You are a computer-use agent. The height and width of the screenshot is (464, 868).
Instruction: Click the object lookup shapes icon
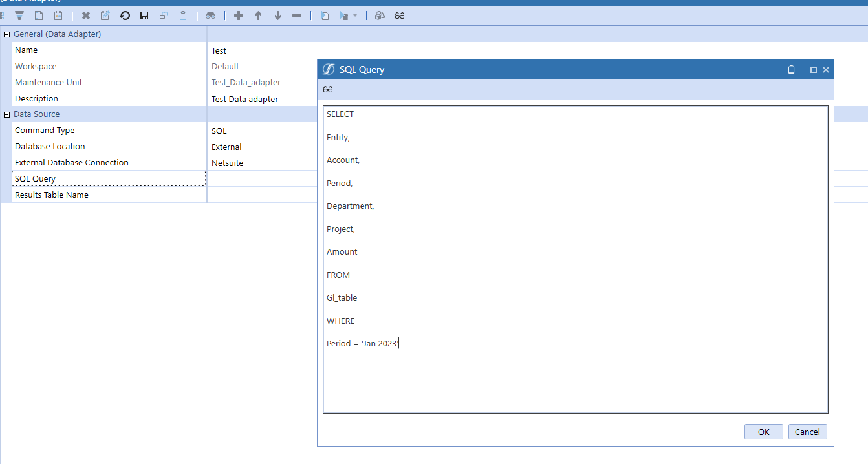point(380,16)
